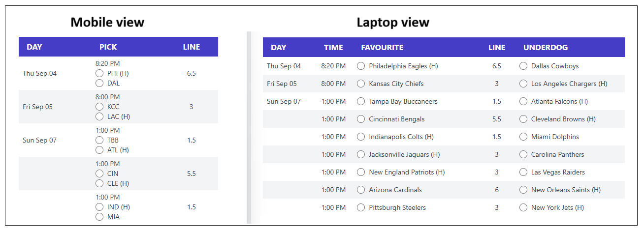Select Pittsburgh Steelers as favourite

pyautogui.click(x=361, y=207)
